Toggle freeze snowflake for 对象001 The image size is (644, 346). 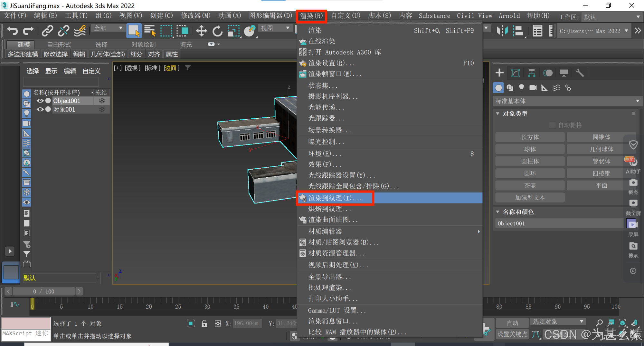[x=102, y=109]
